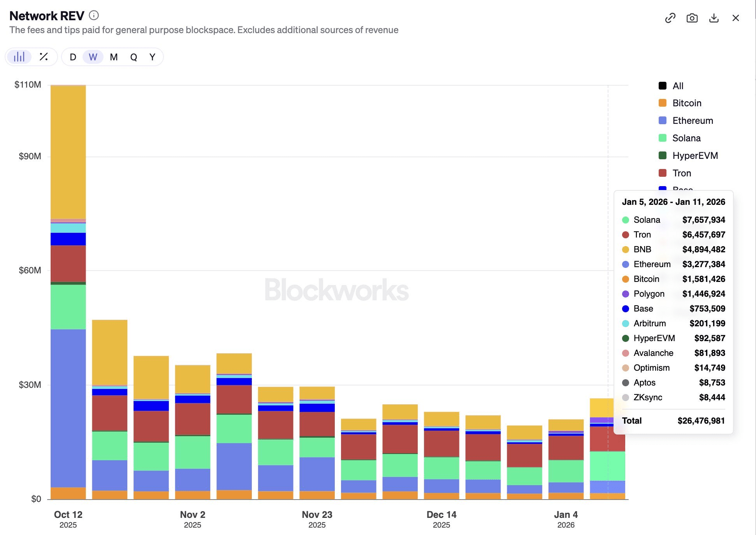This screenshot has width=756, height=535.
Task: Switch to percentage view icon
Action: point(44,57)
